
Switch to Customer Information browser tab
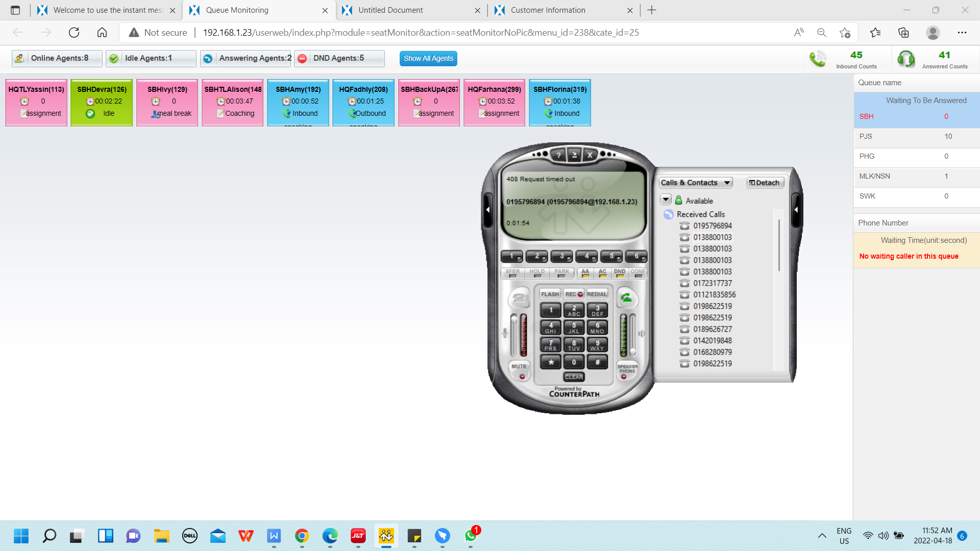pyautogui.click(x=548, y=10)
